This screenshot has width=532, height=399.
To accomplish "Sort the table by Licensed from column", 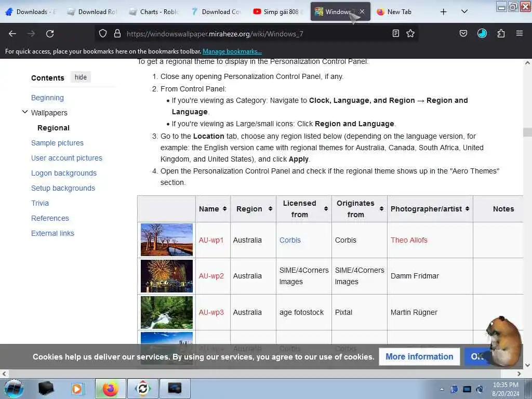I will [304, 209].
